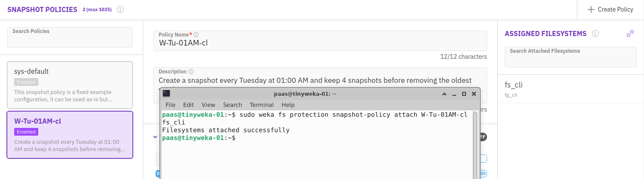Click the info icon next to Description label
644x179 pixels.
pyautogui.click(x=191, y=72)
